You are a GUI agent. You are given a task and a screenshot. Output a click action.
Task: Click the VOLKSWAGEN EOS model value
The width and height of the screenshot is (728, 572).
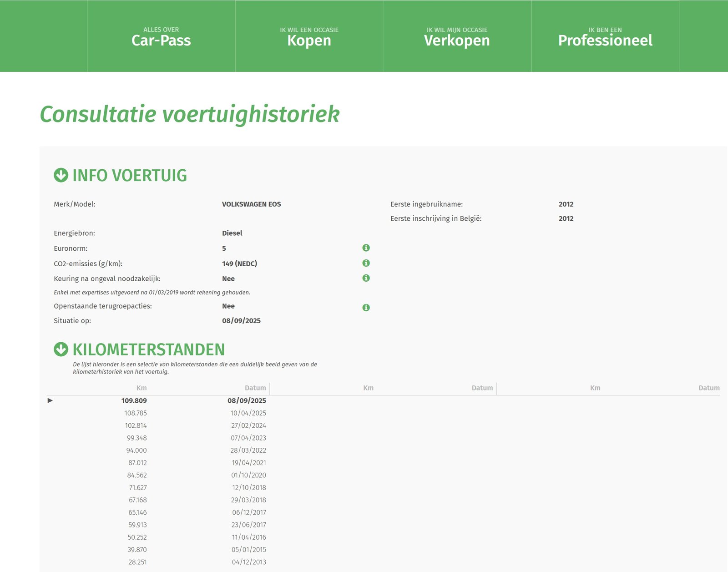(251, 204)
